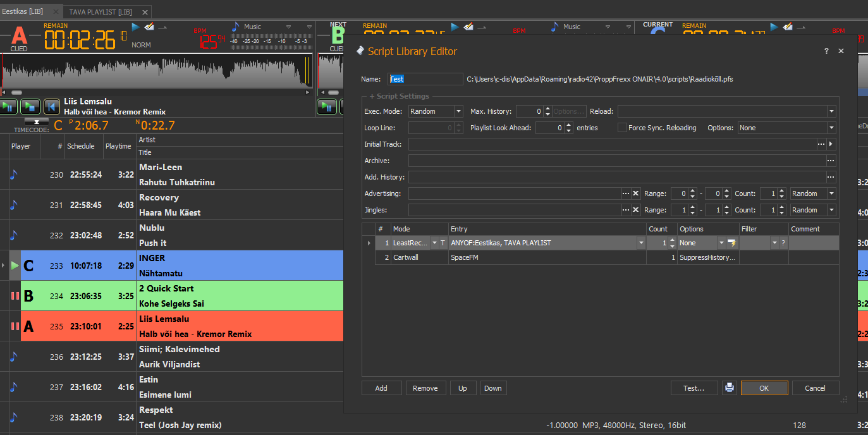Click the Test... button
This screenshot has width=868, height=435.
tap(694, 388)
